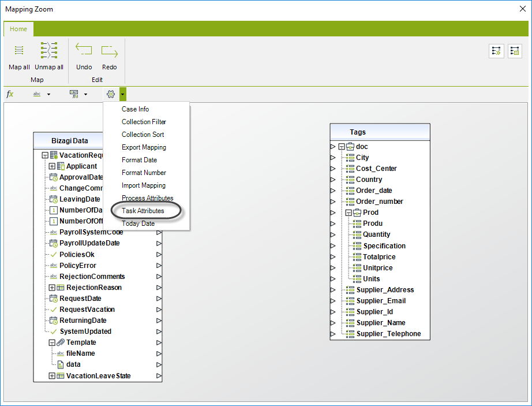
Task: Click the input connector of City tag
Action: 333,158
